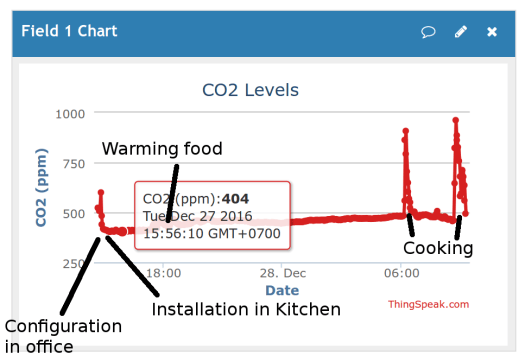Close the Field 1 Chart widget
This screenshot has height=362, width=525.
pyautogui.click(x=492, y=32)
